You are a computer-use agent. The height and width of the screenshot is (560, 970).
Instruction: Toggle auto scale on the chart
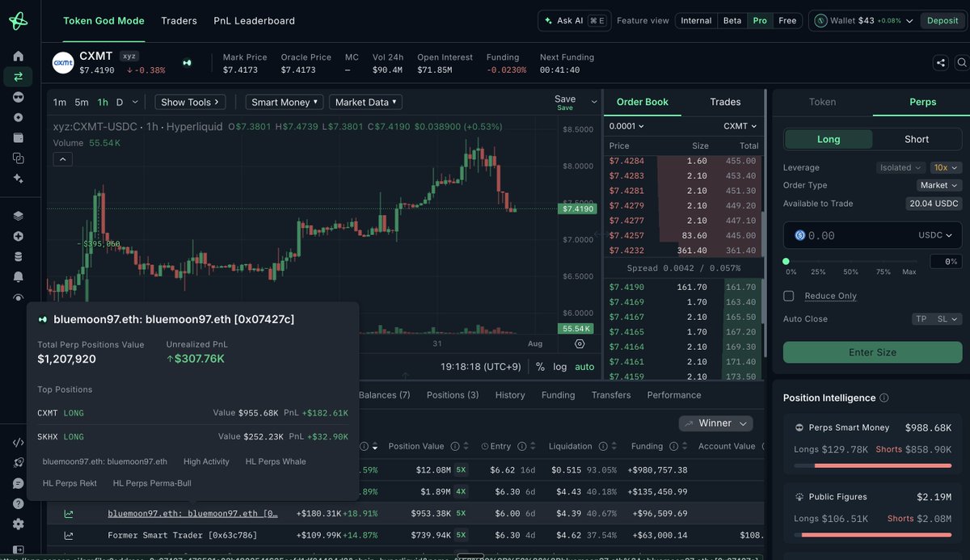pos(584,367)
